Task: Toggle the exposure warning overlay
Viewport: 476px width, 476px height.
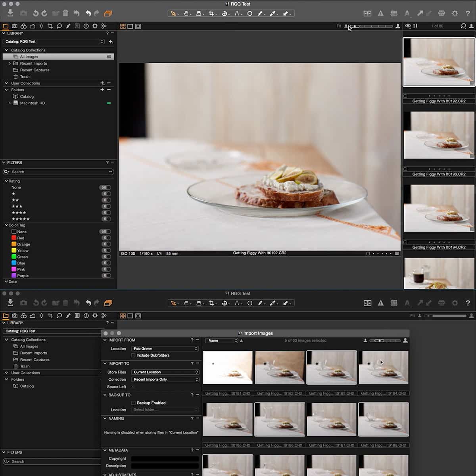Action: (x=381, y=13)
